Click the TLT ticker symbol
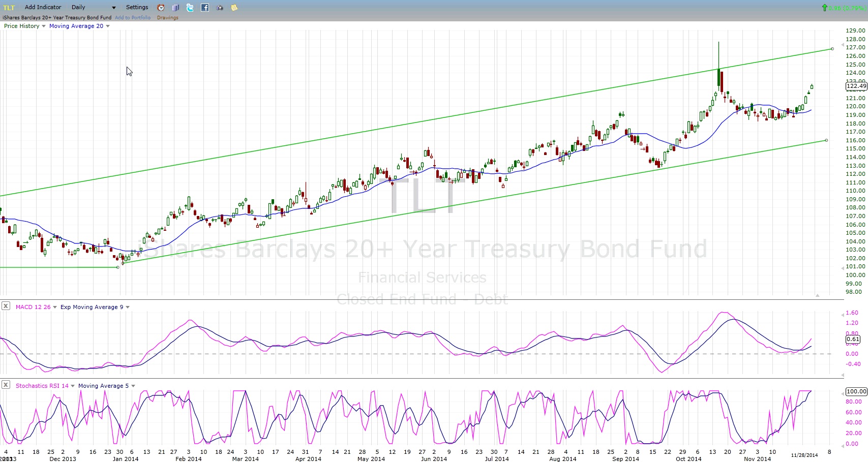 click(x=9, y=8)
